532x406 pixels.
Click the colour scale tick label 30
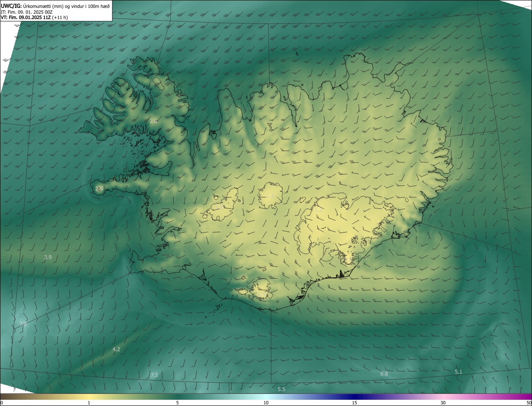443,403
